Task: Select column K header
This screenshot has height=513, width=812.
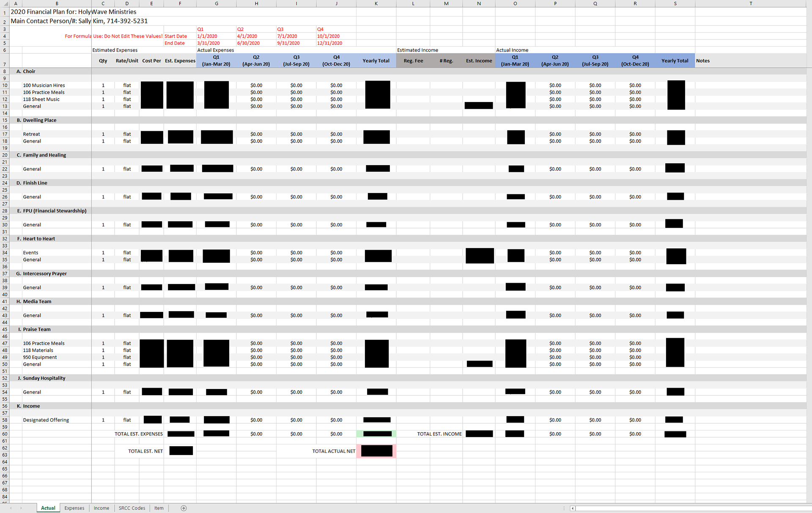Action: pyautogui.click(x=376, y=3)
